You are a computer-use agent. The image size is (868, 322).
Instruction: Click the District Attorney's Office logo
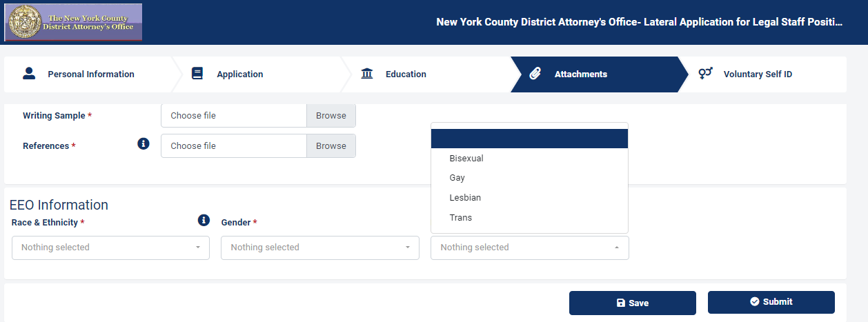(x=73, y=22)
